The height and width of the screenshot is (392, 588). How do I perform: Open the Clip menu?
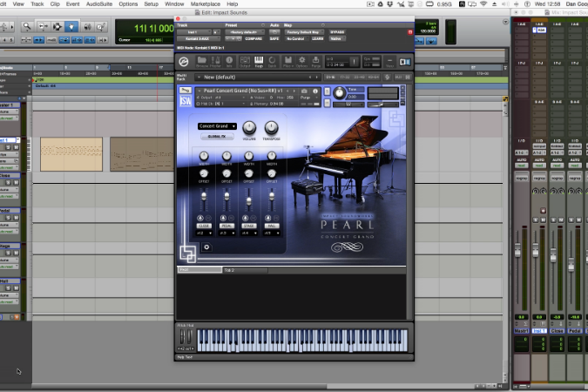(55, 4)
